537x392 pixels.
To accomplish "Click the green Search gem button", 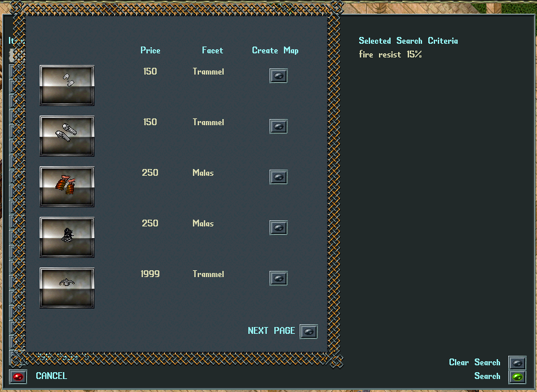I will tap(517, 377).
